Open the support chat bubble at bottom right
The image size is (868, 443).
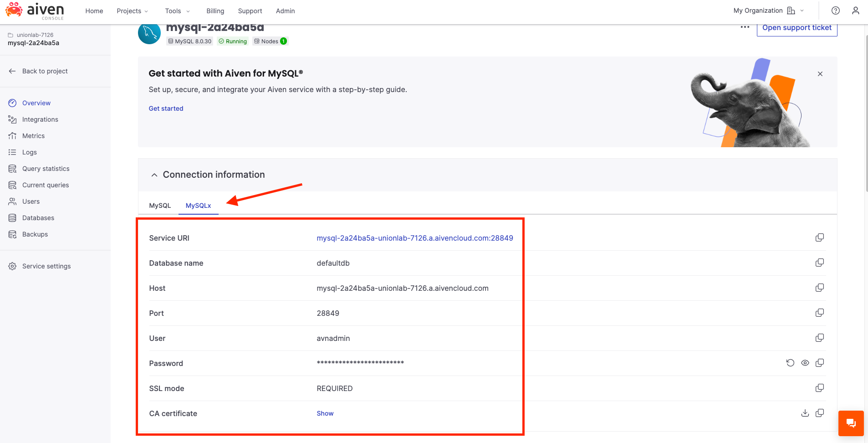[850, 423]
